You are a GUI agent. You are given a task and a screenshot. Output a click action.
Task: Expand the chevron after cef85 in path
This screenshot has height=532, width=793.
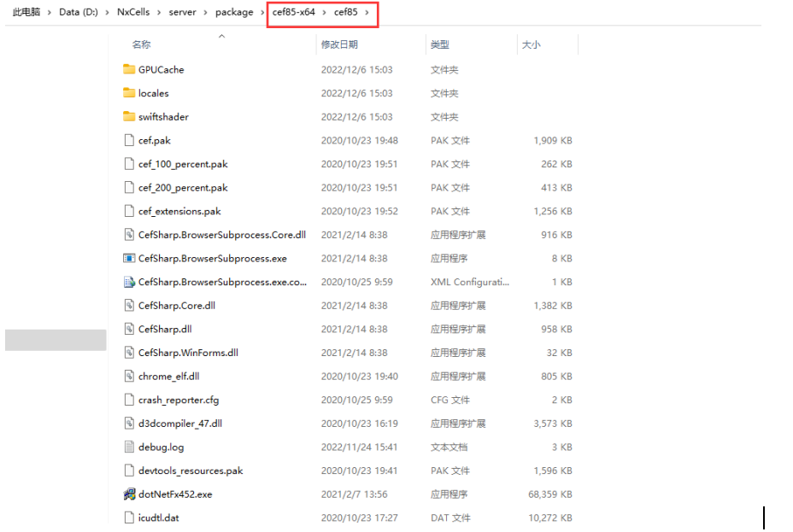(367, 13)
